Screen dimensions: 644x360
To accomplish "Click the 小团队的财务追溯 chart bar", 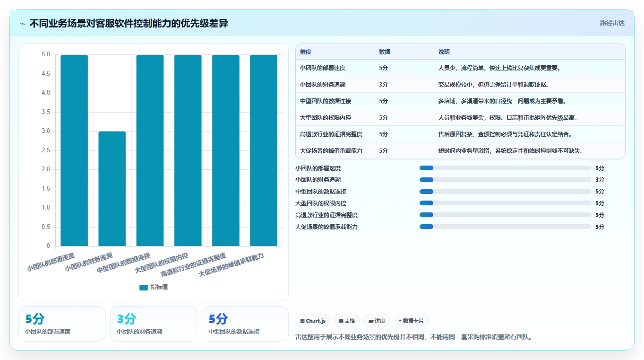I will coord(112,189).
